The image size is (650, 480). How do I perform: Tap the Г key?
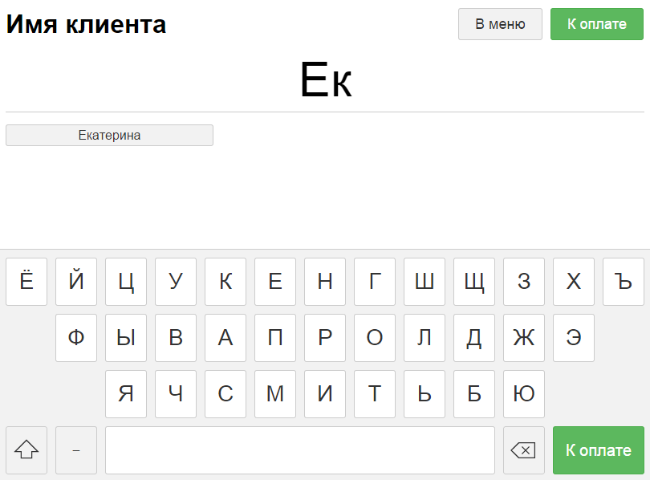pos(375,281)
